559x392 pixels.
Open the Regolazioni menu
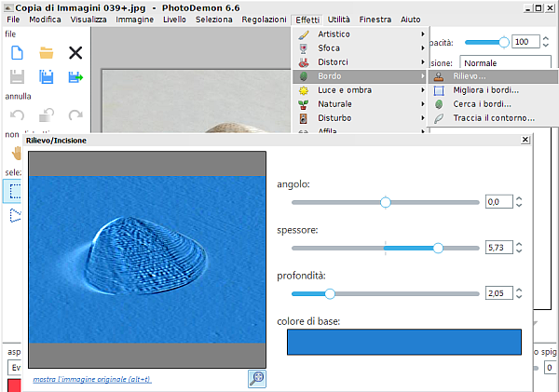point(264,19)
